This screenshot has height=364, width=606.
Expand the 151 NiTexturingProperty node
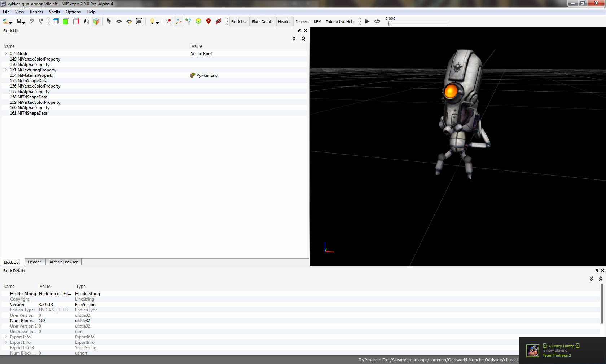coord(6,70)
